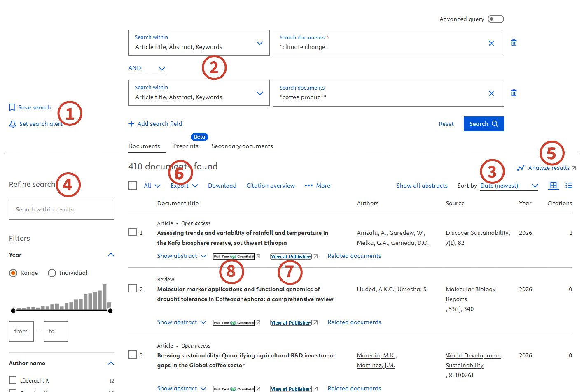Image resolution: width=584 pixels, height=392 pixels.
Task: Check the box for document 1
Action: click(x=133, y=232)
